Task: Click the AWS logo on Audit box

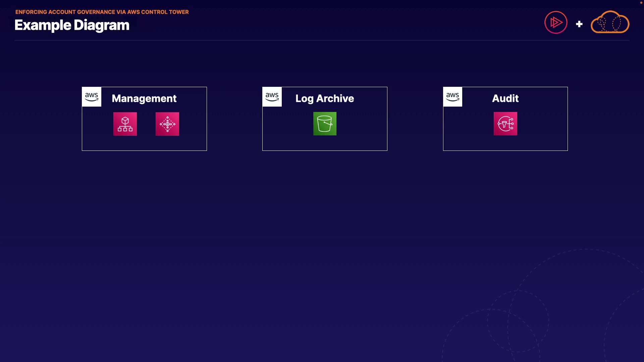Action: [452, 97]
